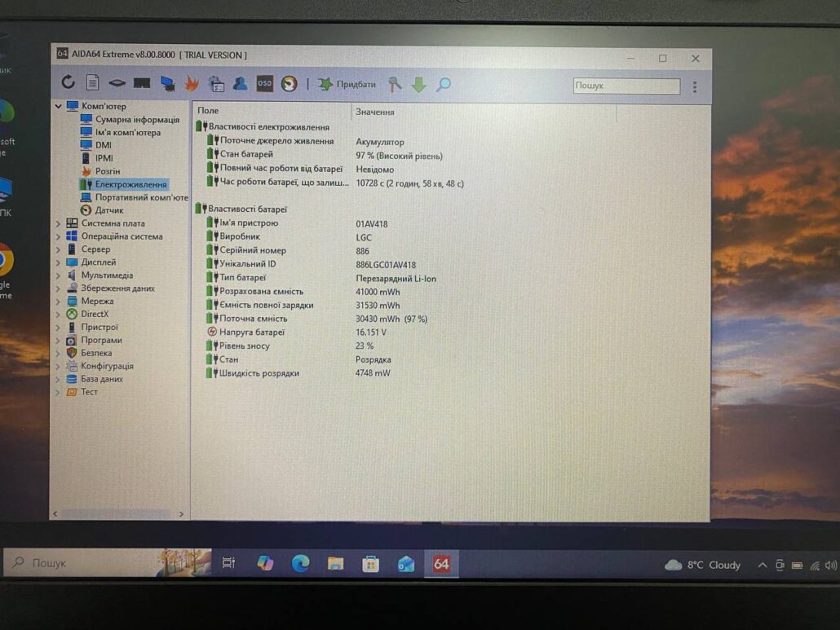Screen dimensions: 840x630
Task: Expand the Дисплей tree node
Action: coord(59,262)
